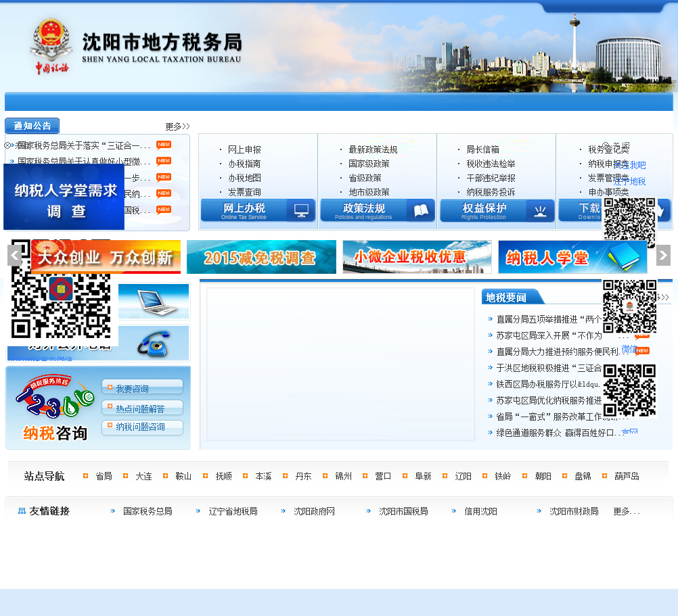Open notice 国家税务总局关于落实“三证合一

coord(84,145)
